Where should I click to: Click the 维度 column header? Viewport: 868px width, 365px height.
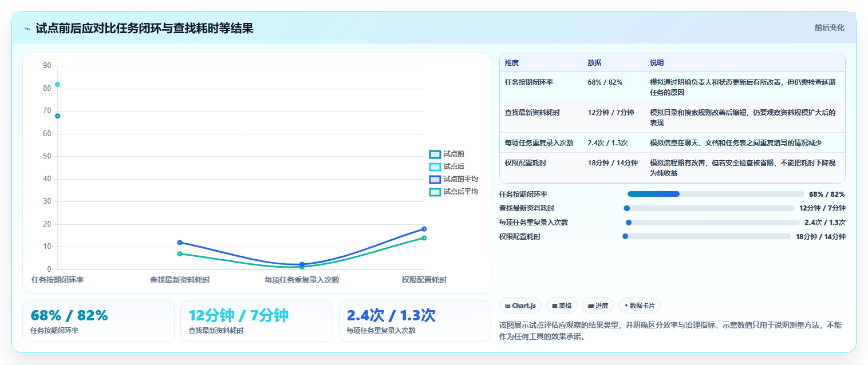coord(512,63)
